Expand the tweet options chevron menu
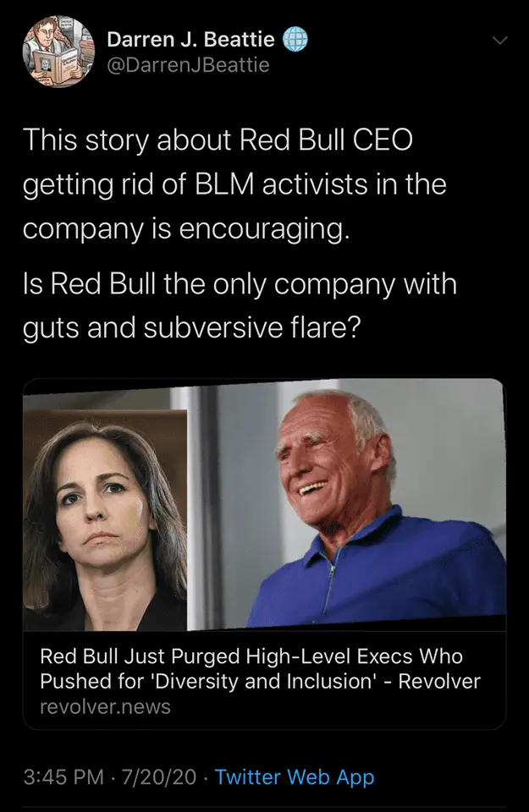The width and height of the screenshot is (529, 812). tap(499, 41)
